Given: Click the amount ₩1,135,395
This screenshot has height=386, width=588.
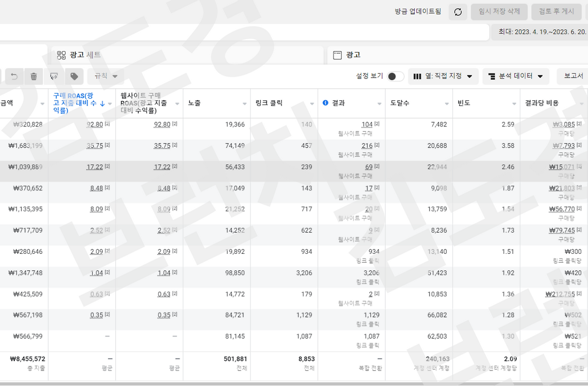Looking at the screenshot, I should [25, 209].
